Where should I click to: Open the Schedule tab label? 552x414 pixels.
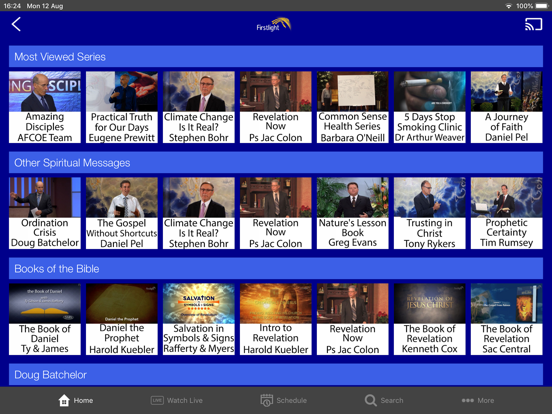291,400
